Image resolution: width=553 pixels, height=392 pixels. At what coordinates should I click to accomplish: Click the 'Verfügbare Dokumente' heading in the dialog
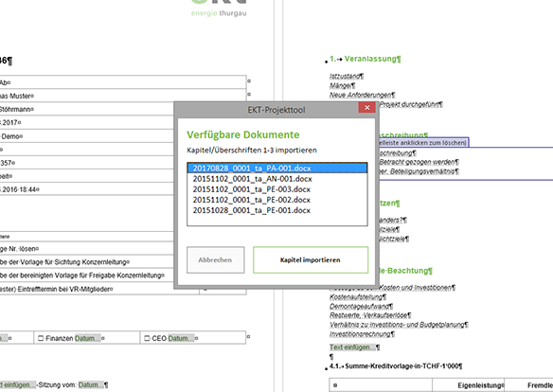point(243,134)
